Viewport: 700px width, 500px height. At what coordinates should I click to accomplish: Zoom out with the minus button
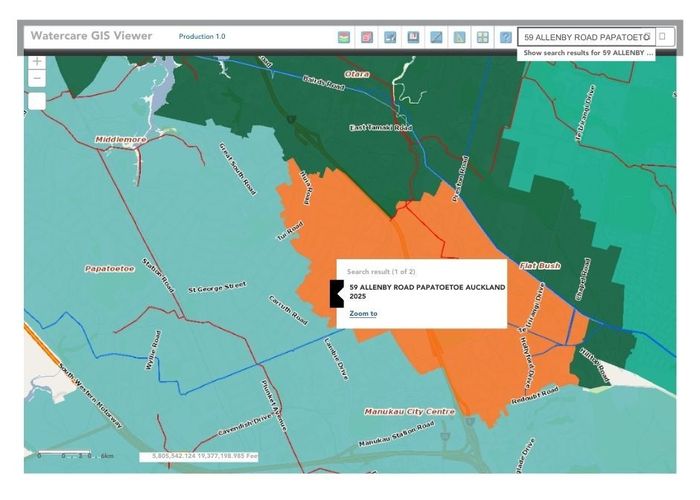37,78
